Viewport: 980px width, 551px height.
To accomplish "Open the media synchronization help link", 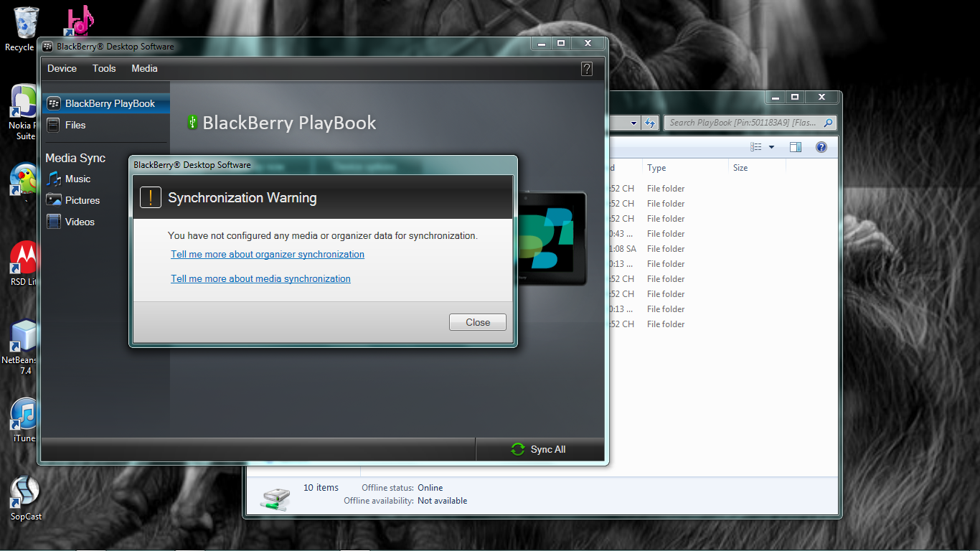I will pos(260,278).
